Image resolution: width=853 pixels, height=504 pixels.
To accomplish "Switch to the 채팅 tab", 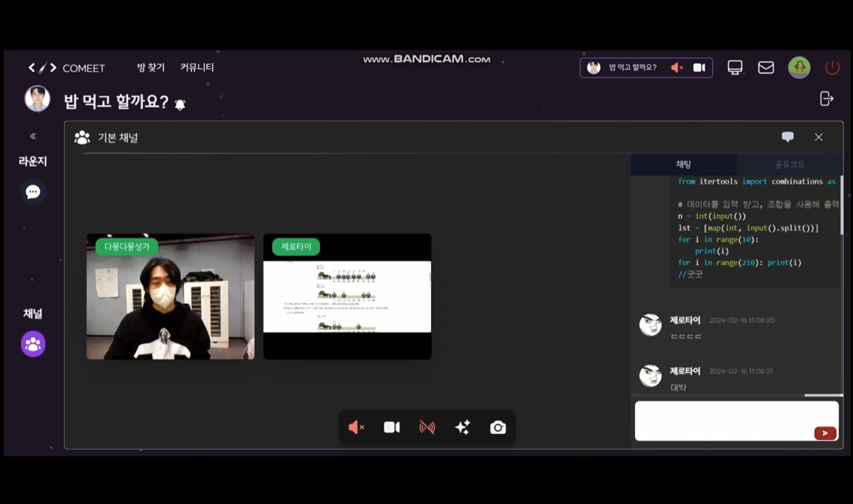I will click(683, 165).
